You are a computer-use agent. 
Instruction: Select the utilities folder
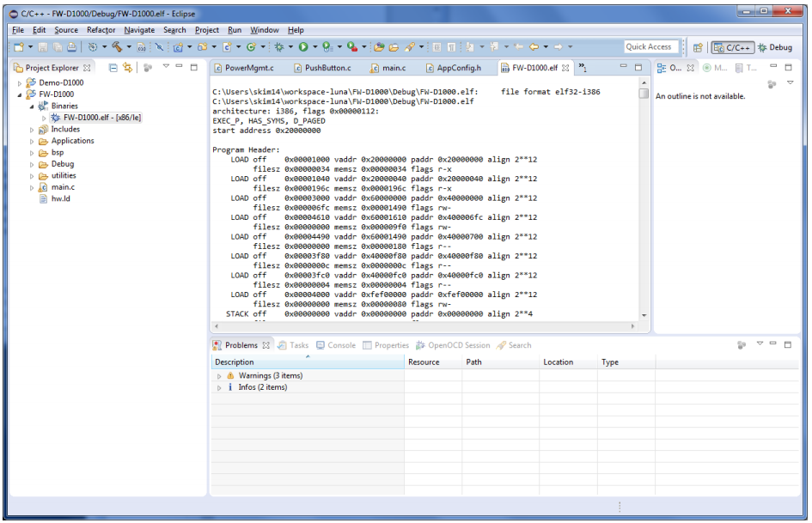tap(58, 175)
